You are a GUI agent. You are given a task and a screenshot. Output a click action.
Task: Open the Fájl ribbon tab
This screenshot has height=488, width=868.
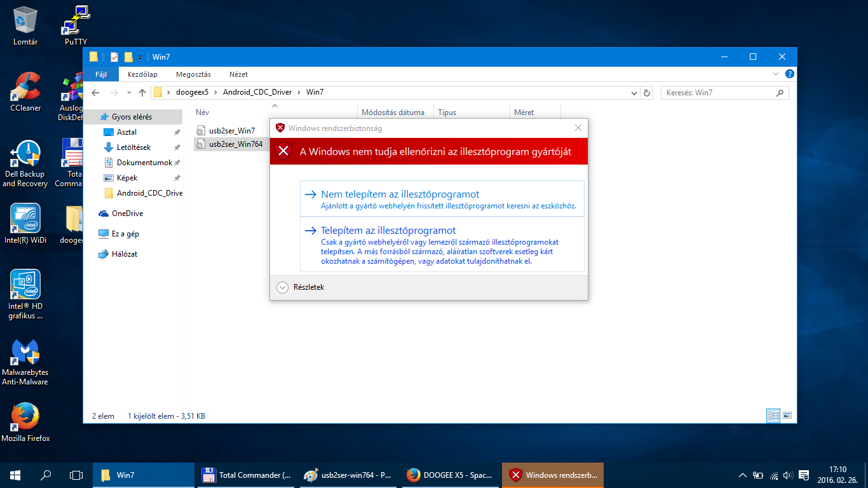101,74
